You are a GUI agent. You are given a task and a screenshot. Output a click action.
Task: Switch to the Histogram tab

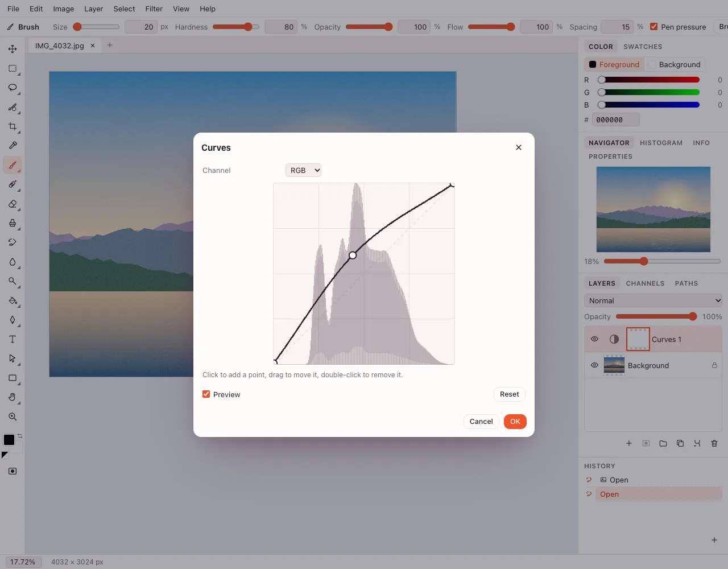(x=661, y=143)
